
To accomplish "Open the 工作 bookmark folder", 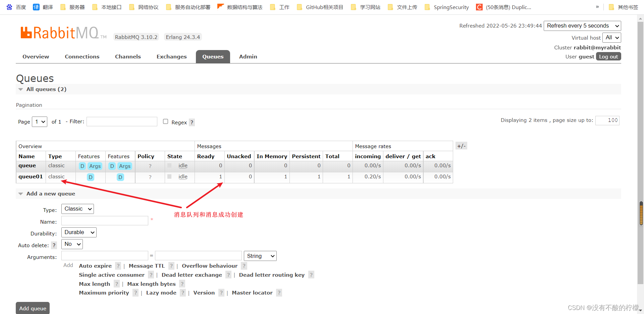I will pos(280,7).
